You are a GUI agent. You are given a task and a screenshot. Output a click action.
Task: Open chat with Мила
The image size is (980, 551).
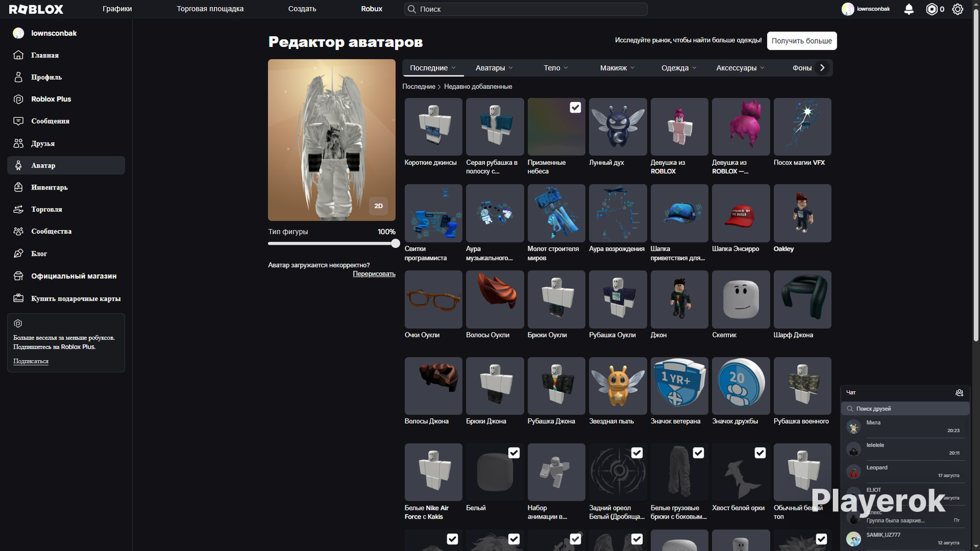(x=905, y=426)
